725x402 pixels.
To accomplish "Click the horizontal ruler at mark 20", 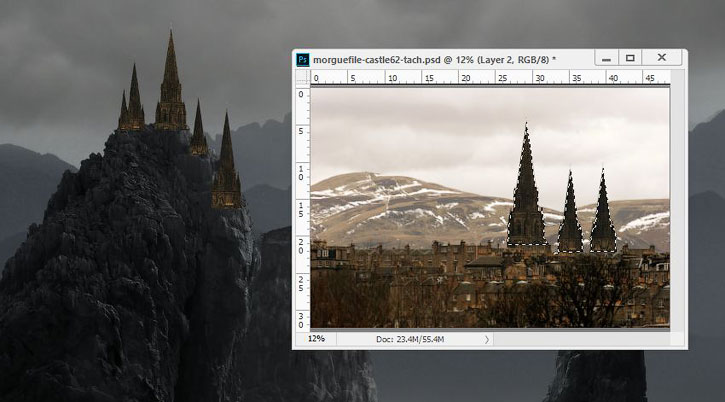I will [x=466, y=78].
